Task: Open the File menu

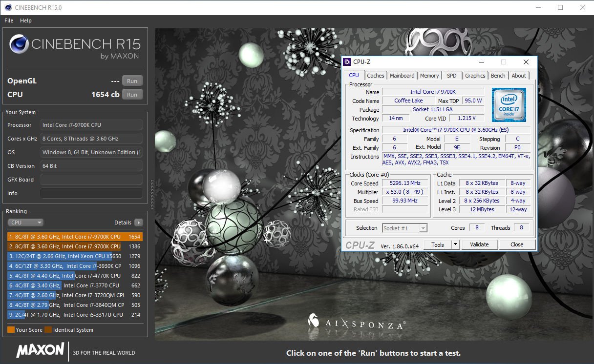Action: [x=9, y=20]
